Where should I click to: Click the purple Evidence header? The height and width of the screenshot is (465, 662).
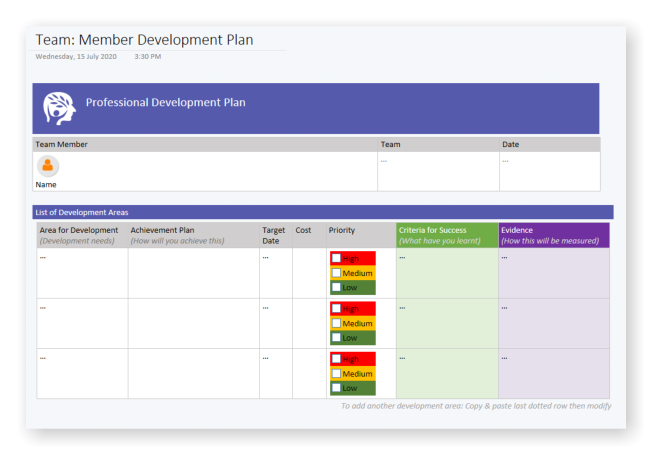click(x=554, y=235)
